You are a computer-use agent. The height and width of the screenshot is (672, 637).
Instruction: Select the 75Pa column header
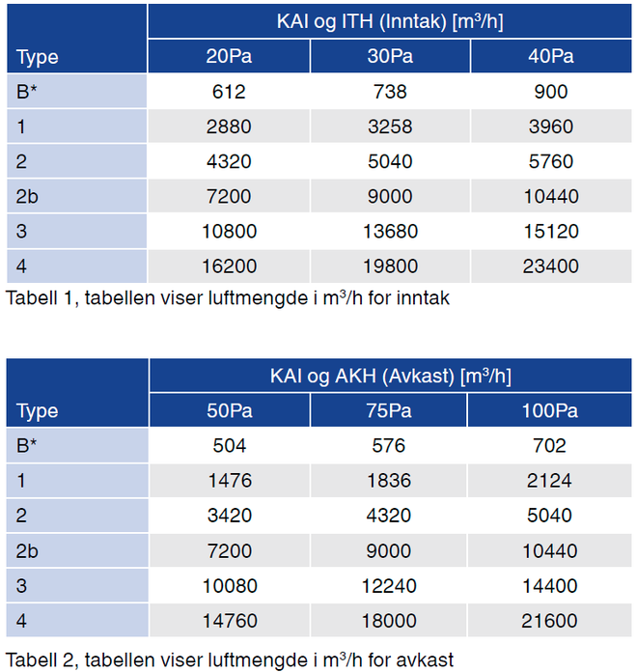click(x=388, y=411)
